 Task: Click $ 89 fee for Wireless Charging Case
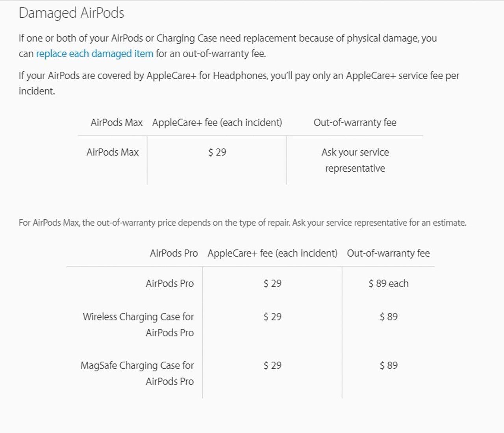(x=388, y=317)
